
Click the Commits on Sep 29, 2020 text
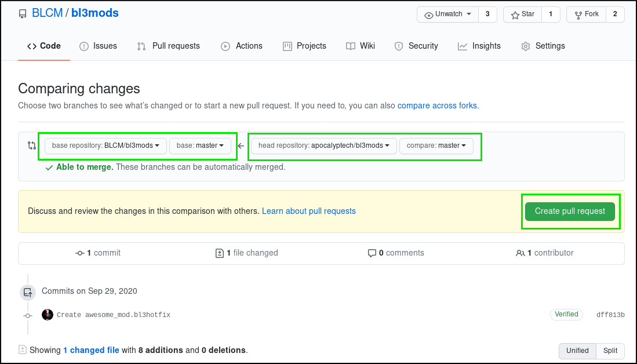pos(89,292)
